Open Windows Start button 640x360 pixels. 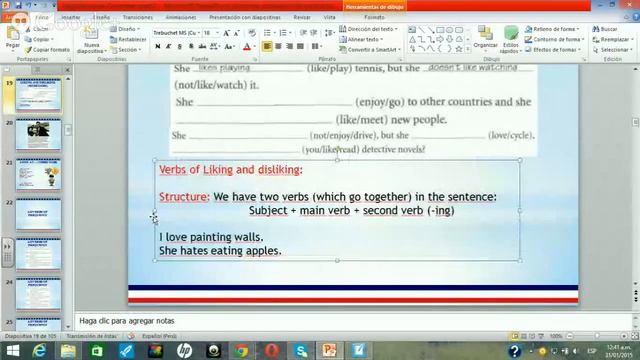(13, 351)
